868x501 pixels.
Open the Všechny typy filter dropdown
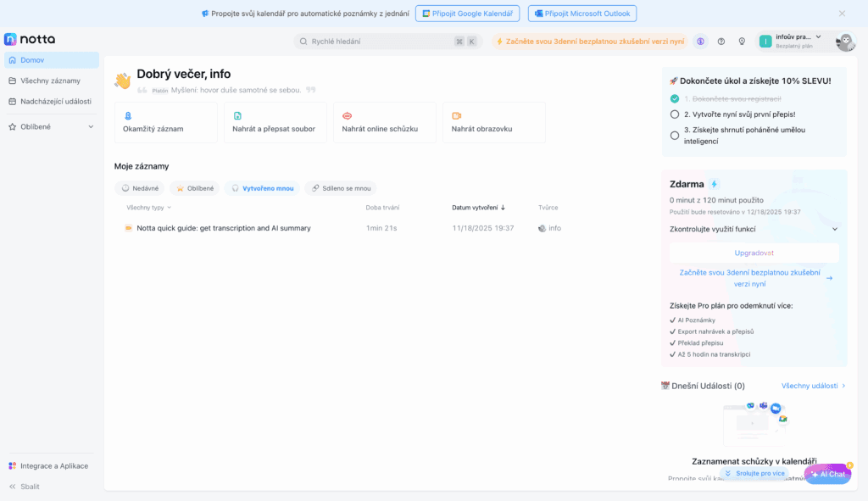point(149,207)
